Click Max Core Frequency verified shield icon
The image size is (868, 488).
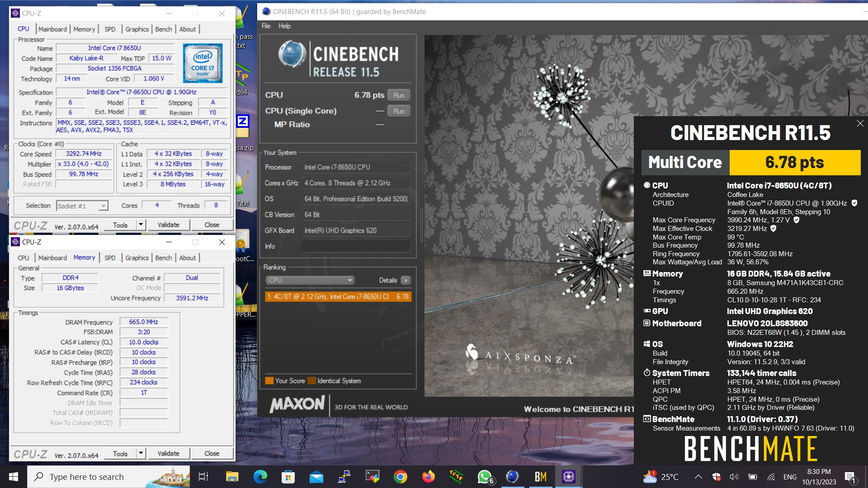pyautogui.click(x=797, y=220)
